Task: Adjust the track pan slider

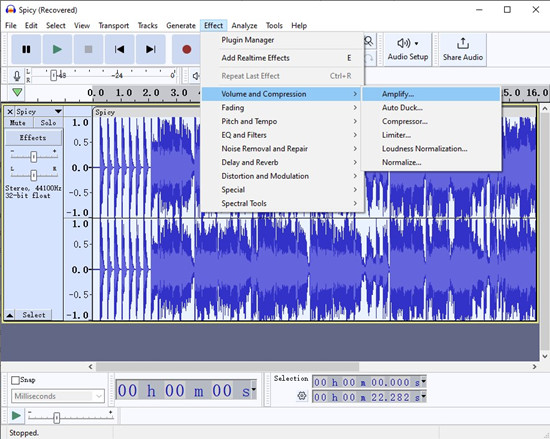Action: [x=33, y=175]
